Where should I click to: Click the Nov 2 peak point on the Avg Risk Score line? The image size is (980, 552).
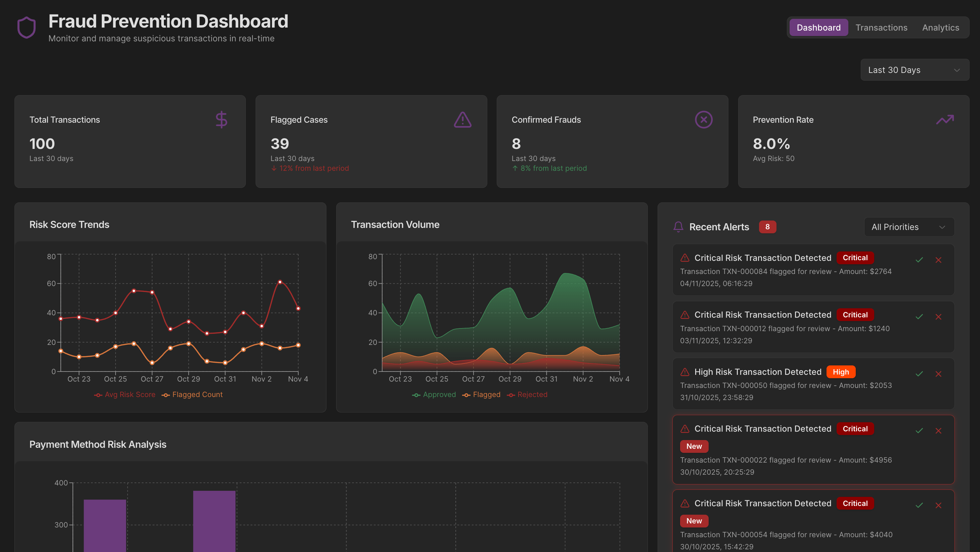[280, 282]
